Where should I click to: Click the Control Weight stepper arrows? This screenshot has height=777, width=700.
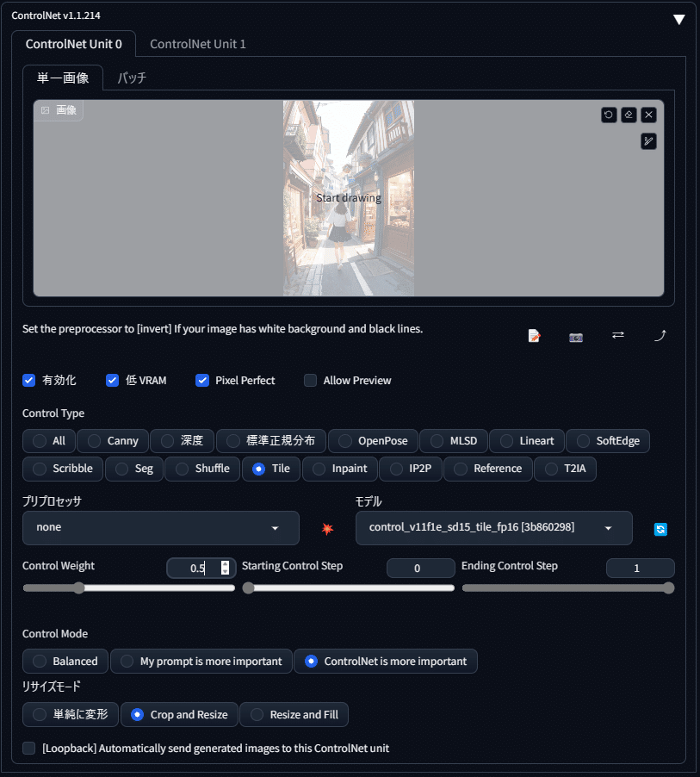pyautogui.click(x=226, y=568)
